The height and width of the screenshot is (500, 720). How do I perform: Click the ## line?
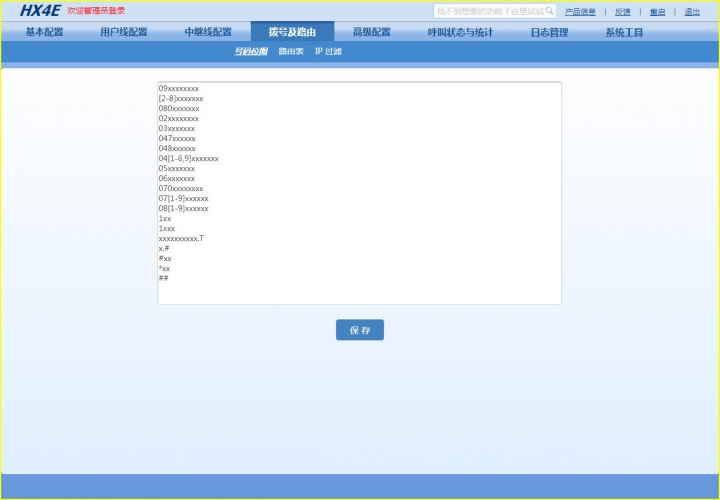[x=163, y=278]
